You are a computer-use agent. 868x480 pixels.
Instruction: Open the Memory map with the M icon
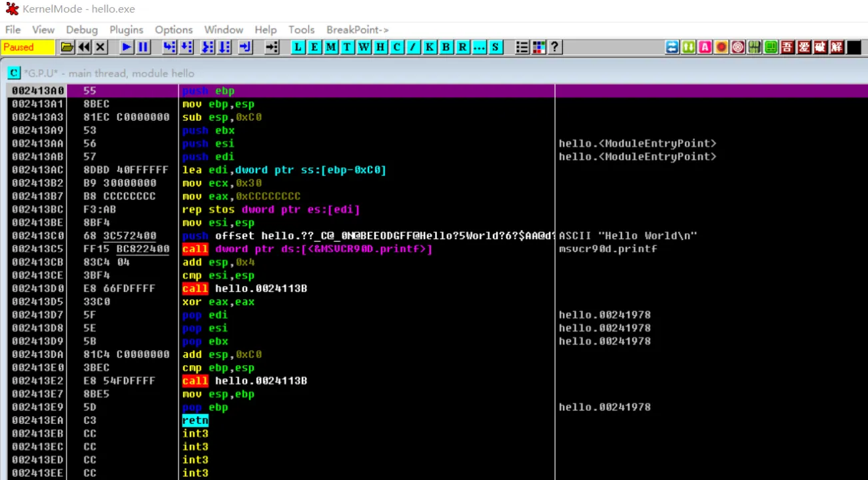330,47
